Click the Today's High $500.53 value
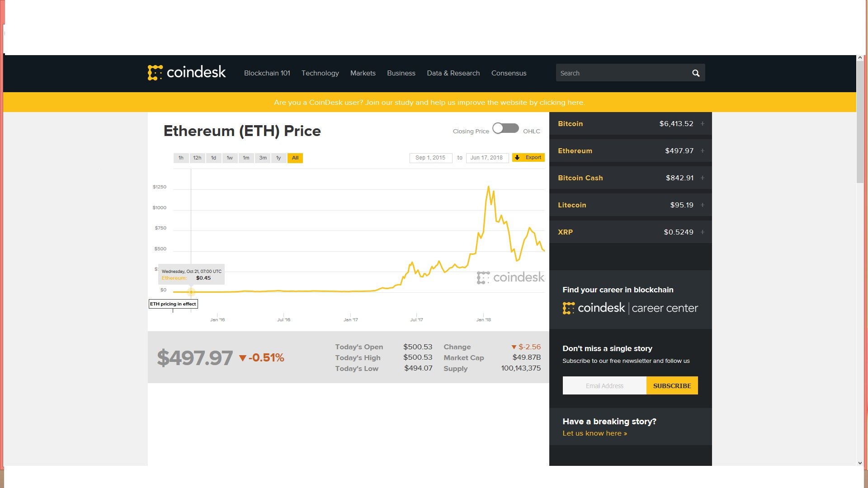 pyautogui.click(x=418, y=357)
